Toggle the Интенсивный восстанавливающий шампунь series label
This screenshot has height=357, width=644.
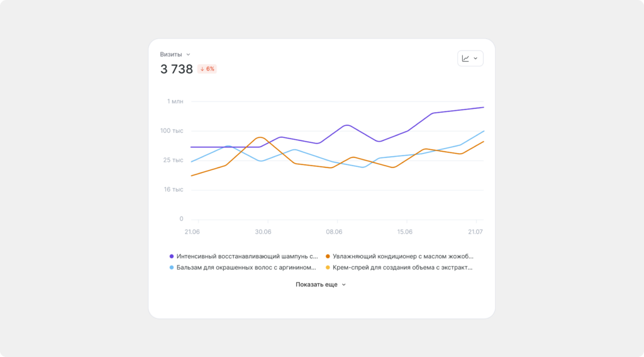click(247, 257)
